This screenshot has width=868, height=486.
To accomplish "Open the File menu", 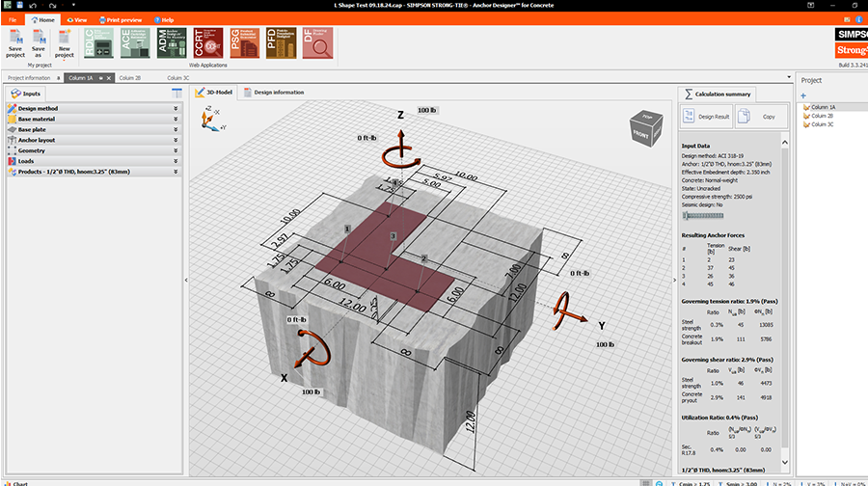I will tap(13, 20).
